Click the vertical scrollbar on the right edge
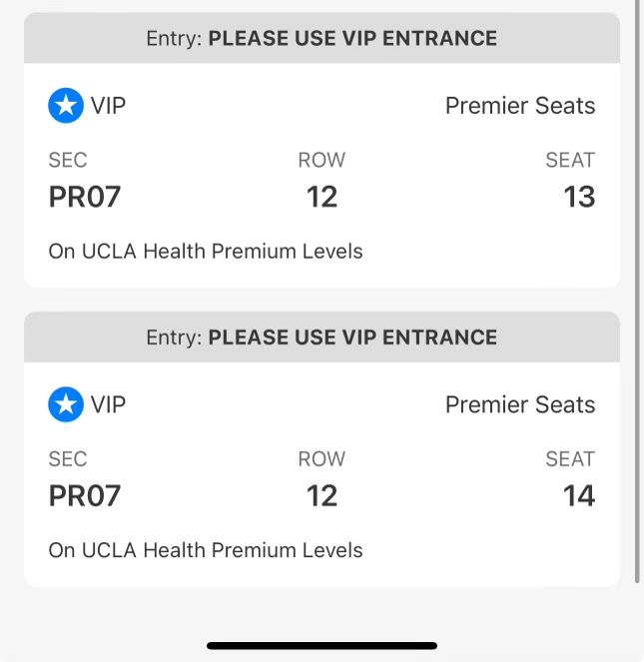This screenshot has width=644, height=662. click(x=638, y=290)
